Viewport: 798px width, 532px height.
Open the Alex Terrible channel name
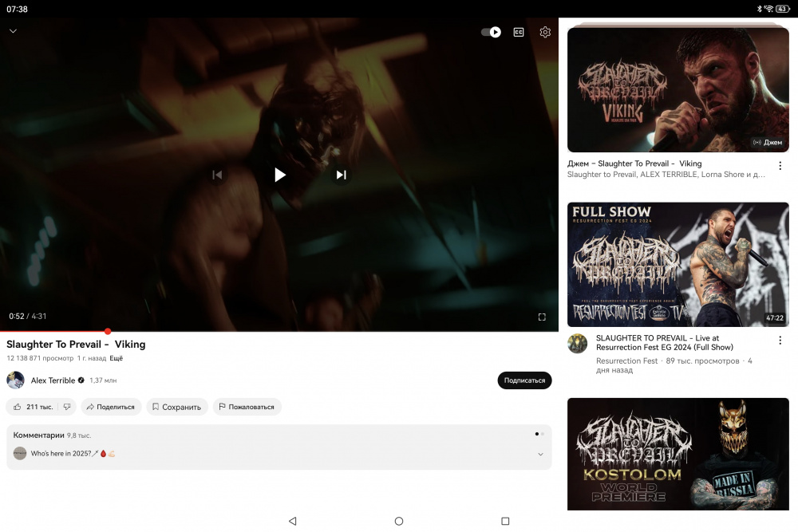click(x=53, y=380)
